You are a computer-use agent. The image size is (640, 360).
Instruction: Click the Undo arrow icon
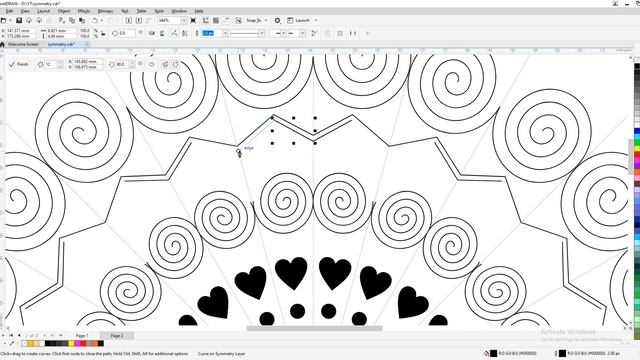95,20
